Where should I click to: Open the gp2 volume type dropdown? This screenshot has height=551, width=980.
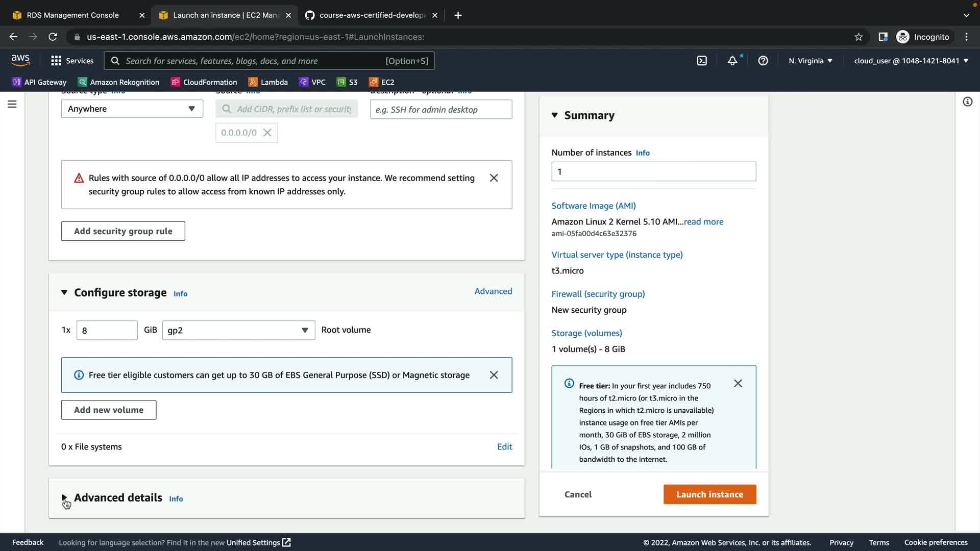(x=238, y=330)
